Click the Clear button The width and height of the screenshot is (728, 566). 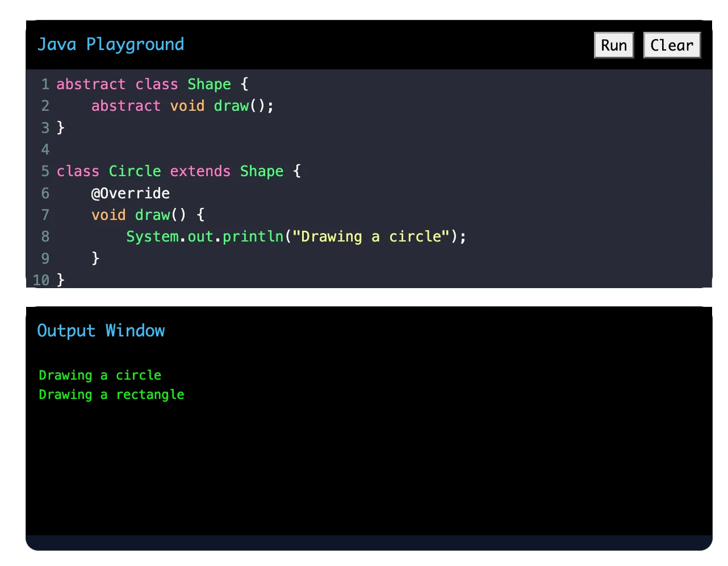click(672, 45)
